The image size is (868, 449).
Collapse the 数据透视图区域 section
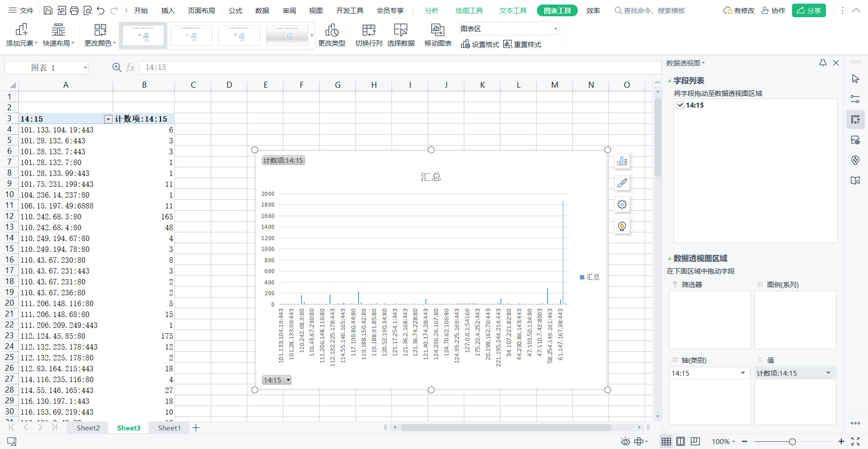pos(670,259)
